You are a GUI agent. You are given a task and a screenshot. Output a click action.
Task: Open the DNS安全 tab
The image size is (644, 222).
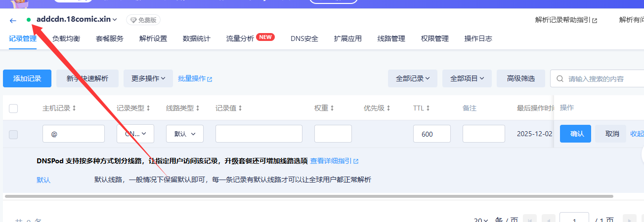click(304, 38)
